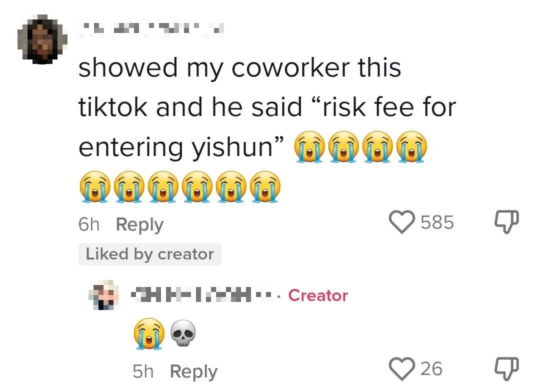Click the creator's blurred username

point(205,295)
